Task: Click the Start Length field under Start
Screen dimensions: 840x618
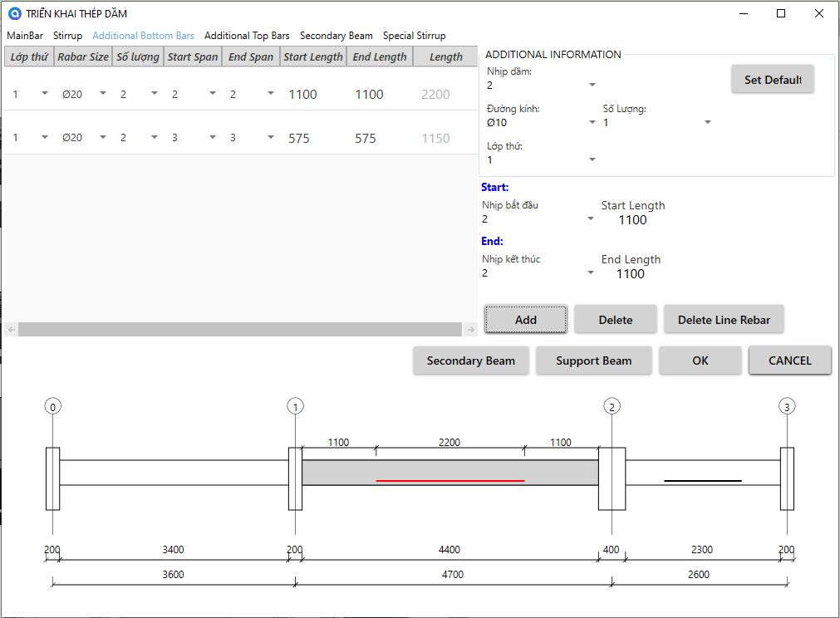Action: 632,220
